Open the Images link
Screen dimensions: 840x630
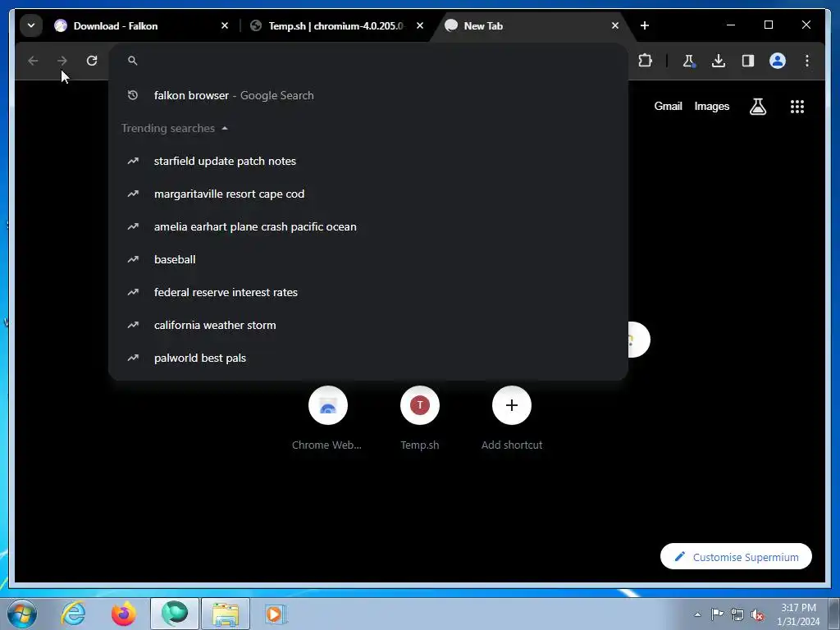pos(711,106)
